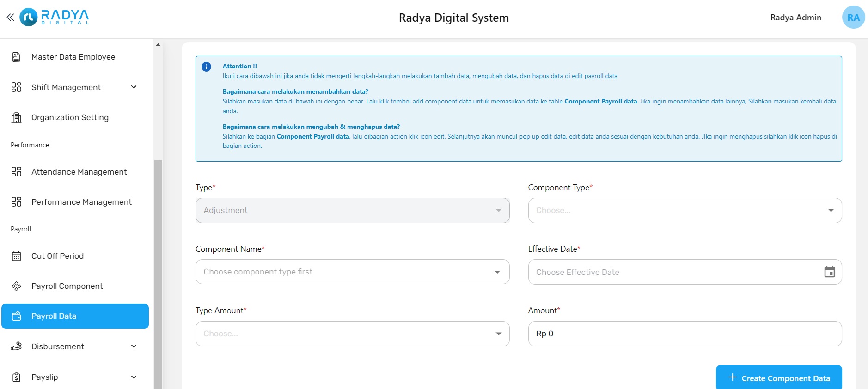The image size is (868, 389).
Task: Click the Cut Off Period calendar icon
Action: (16, 256)
